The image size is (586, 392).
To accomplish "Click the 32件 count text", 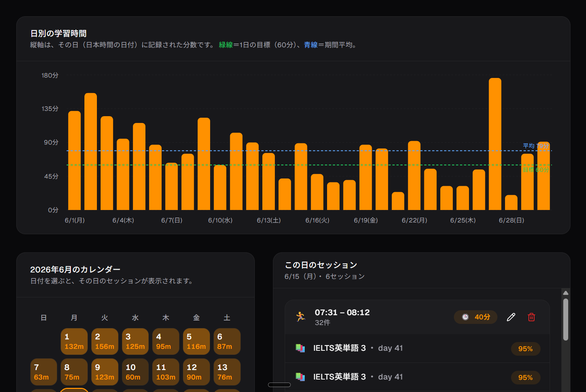I will coord(323,323).
